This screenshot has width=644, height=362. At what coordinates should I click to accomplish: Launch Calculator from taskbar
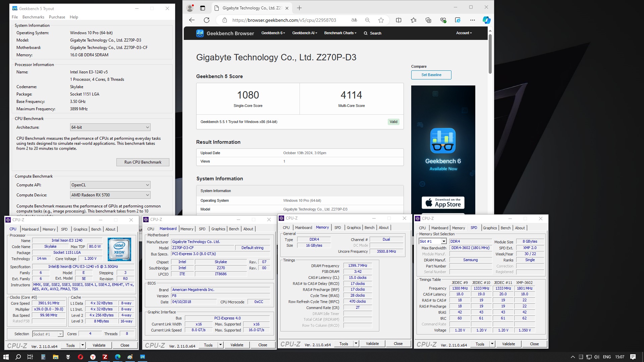tap(43, 357)
